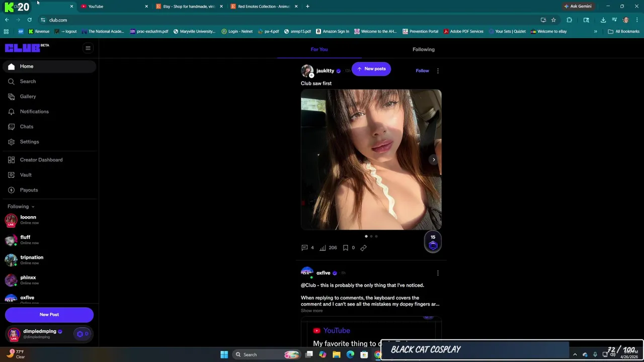
Task: Bookmark this page with star icon
Action: pos(553,20)
